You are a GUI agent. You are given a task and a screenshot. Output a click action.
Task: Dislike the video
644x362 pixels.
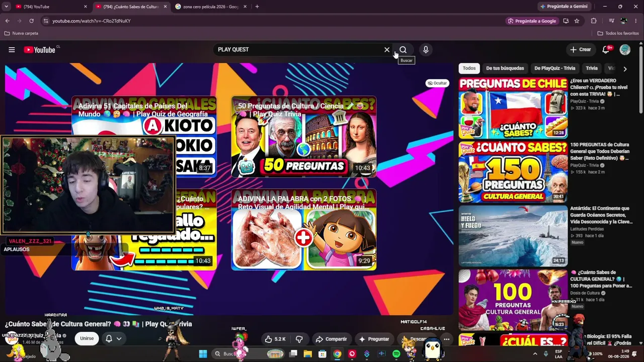click(299, 339)
